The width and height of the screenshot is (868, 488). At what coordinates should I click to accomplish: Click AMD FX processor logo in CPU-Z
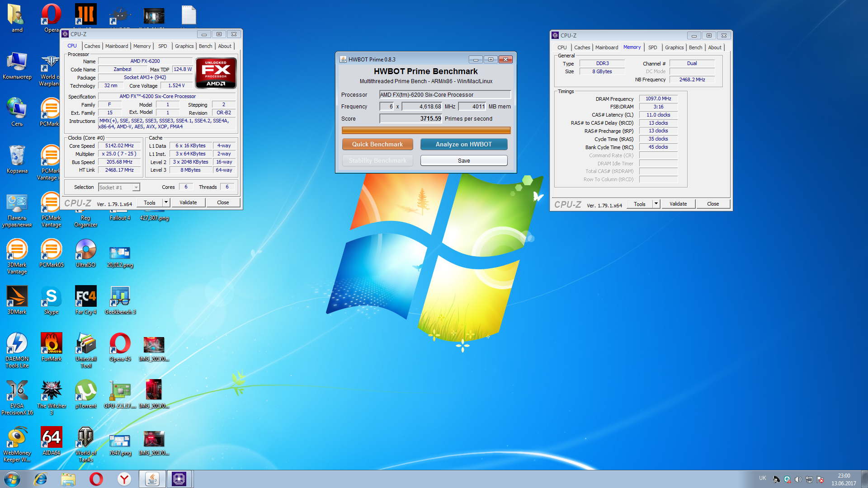(216, 73)
